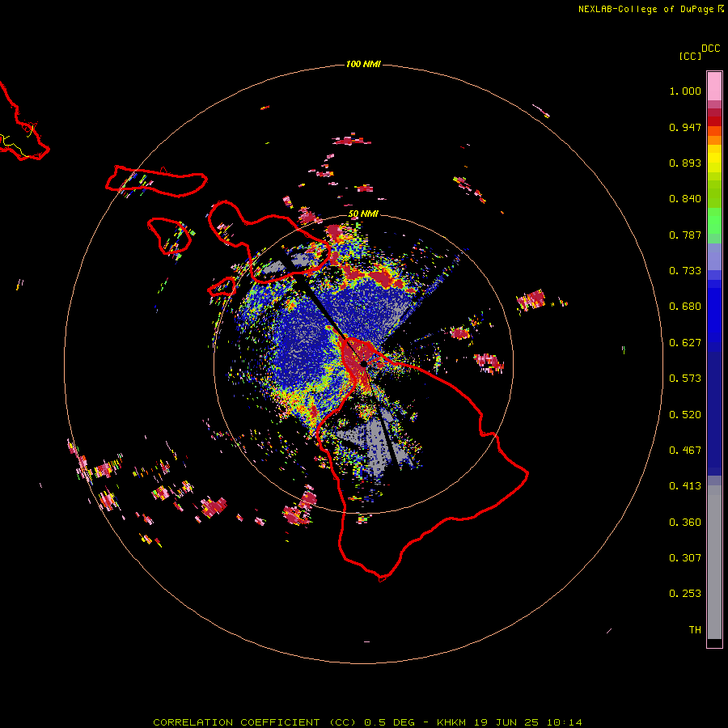Image resolution: width=728 pixels, height=728 pixels.
Task: Click the 0.627 scale value
Action: pyautogui.click(x=685, y=343)
